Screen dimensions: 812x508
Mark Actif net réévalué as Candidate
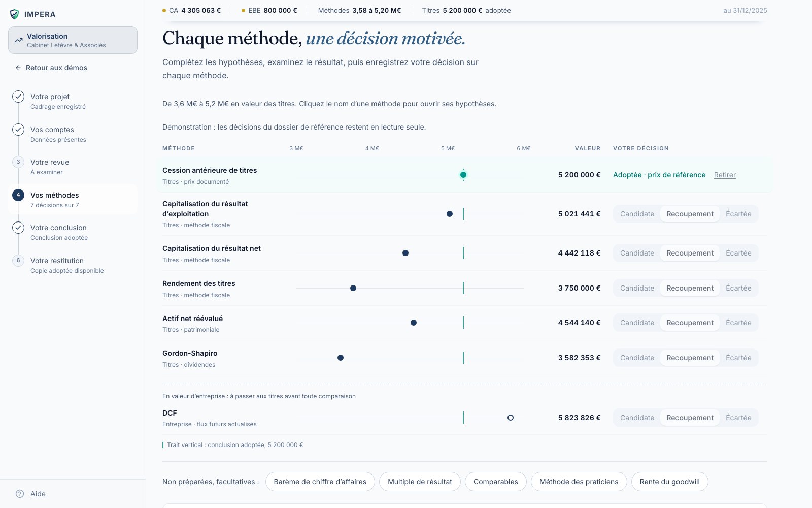pyautogui.click(x=637, y=323)
